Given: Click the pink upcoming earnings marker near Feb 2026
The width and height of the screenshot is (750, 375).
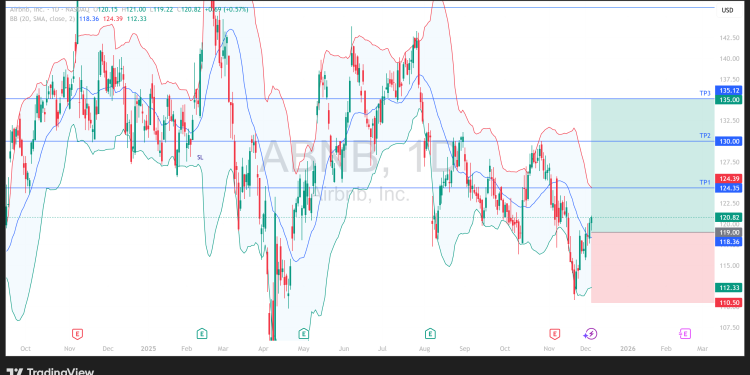Looking at the screenshot, I should click(x=684, y=333).
